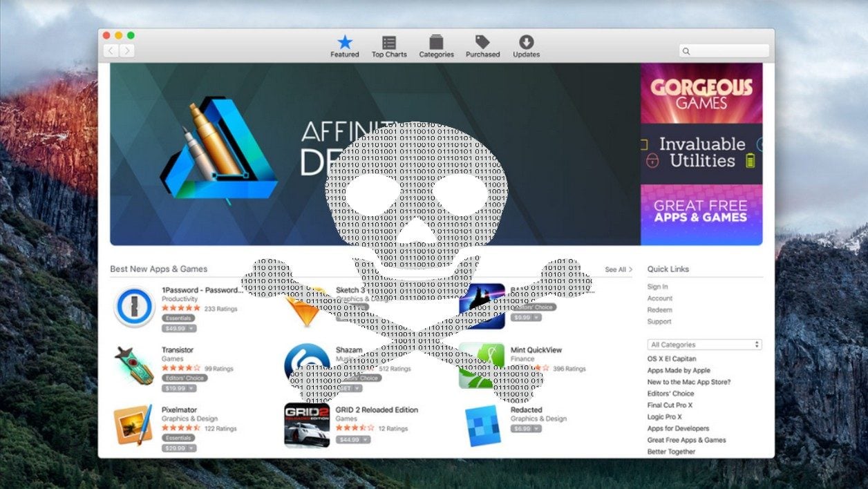Open the arrow next to Redacted $6.99
The height and width of the screenshot is (489, 868).
[537, 429]
